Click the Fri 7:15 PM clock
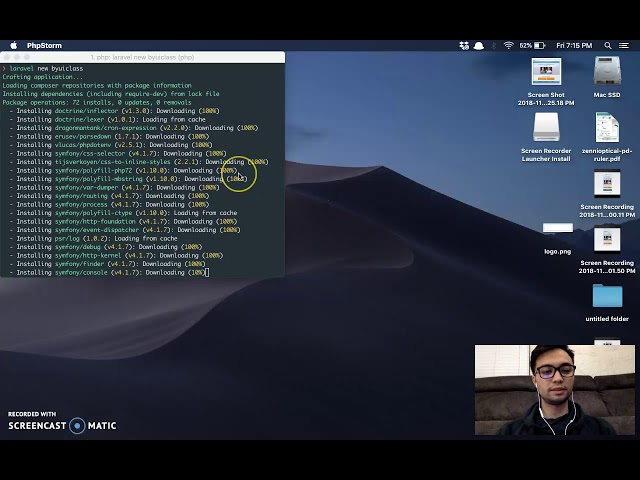Screen dimensions: 640x480 574,45
